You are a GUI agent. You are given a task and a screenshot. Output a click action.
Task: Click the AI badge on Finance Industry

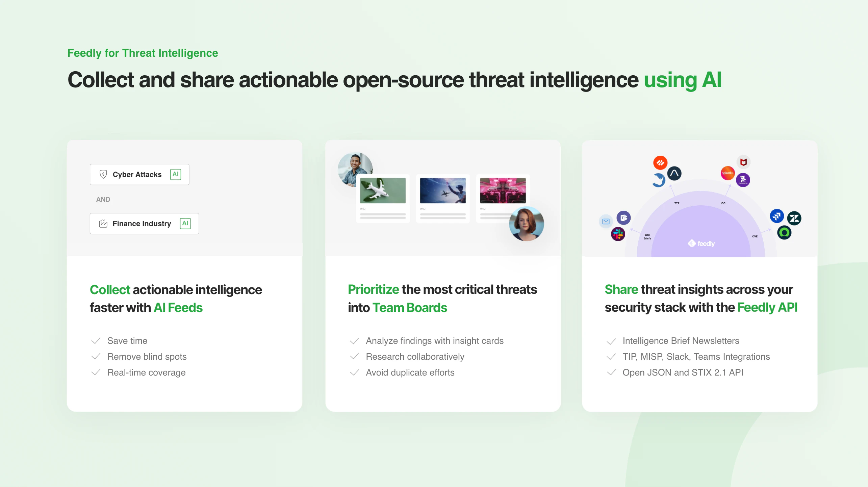(x=185, y=223)
